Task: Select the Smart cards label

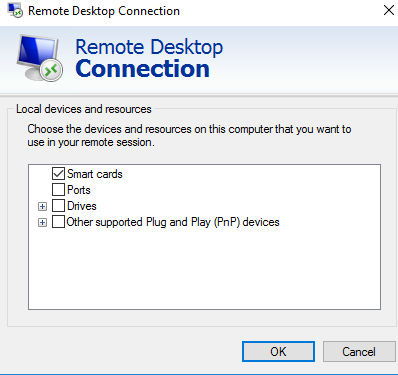Action: [x=95, y=174]
